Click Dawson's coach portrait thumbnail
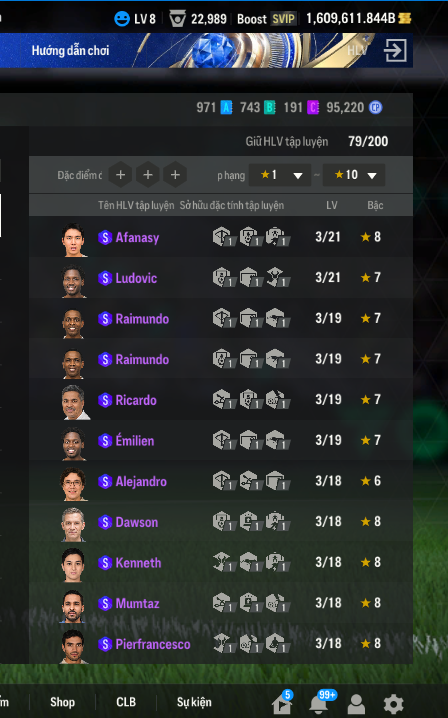The height and width of the screenshot is (718, 448). [73, 524]
